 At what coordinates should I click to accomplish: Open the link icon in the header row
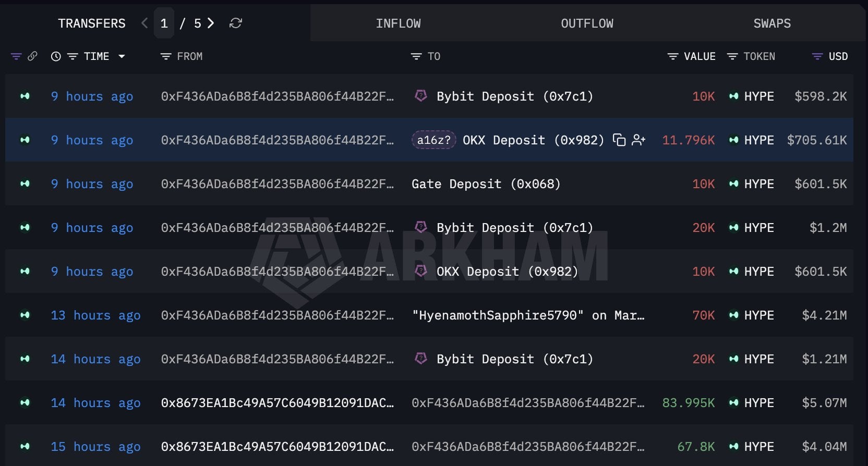32,56
